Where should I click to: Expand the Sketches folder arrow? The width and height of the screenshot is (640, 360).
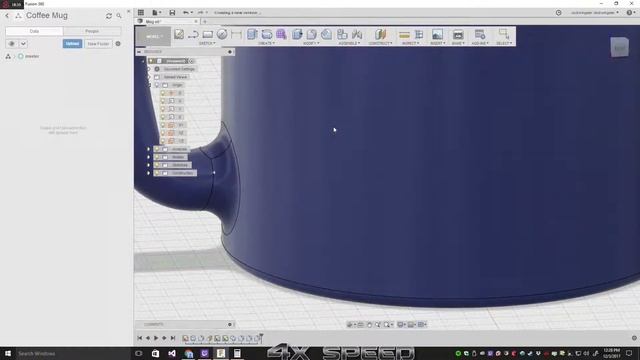pos(149,165)
